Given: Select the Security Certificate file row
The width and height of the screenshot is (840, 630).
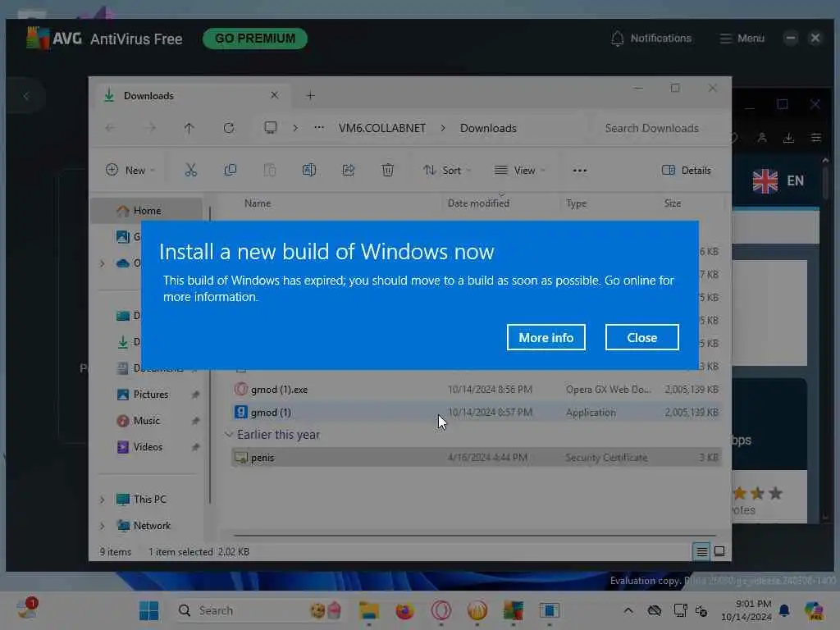Looking at the screenshot, I should point(477,458).
